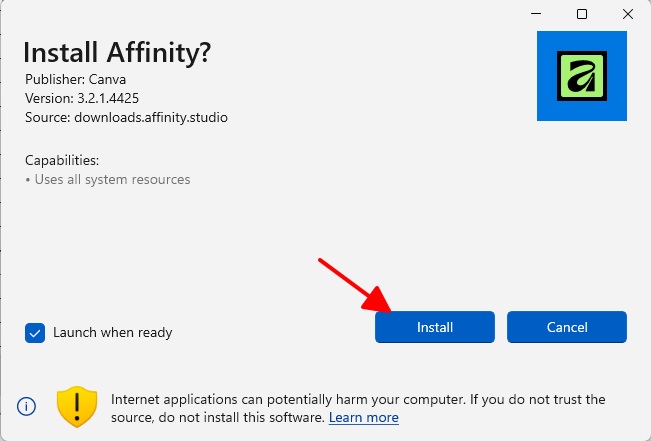The width and height of the screenshot is (651, 441).
Task: Click the yellow warning shield icon
Action: (x=77, y=407)
